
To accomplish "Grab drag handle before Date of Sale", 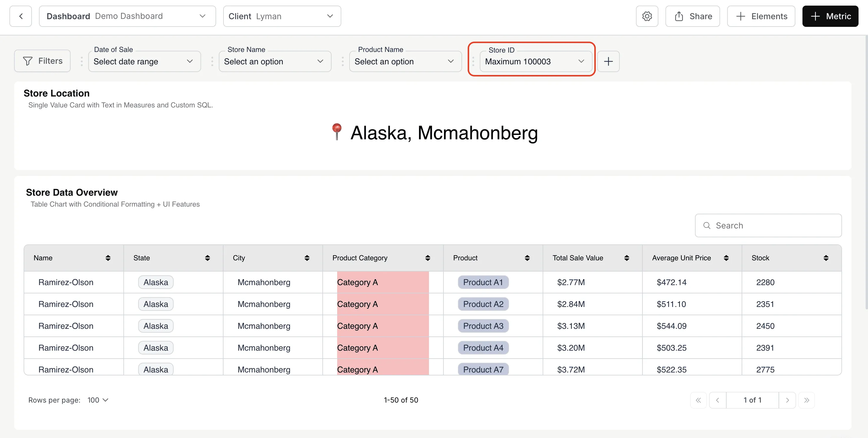I will pos(81,61).
